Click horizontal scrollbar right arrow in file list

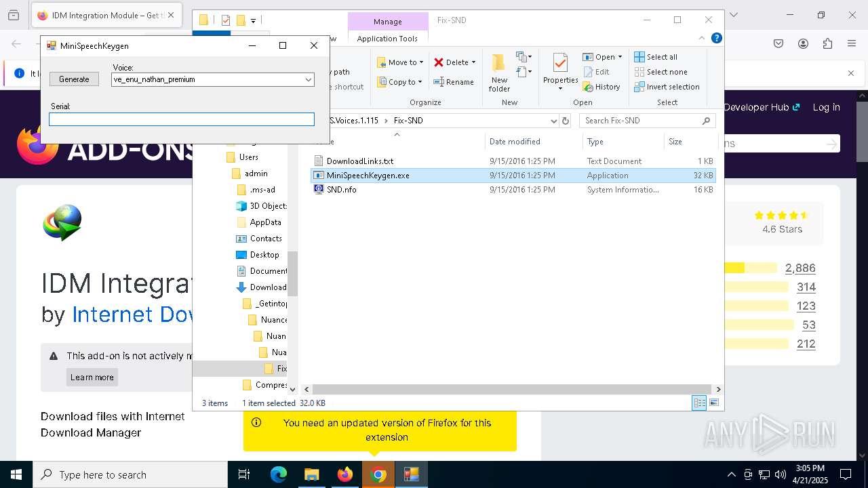tap(718, 389)
